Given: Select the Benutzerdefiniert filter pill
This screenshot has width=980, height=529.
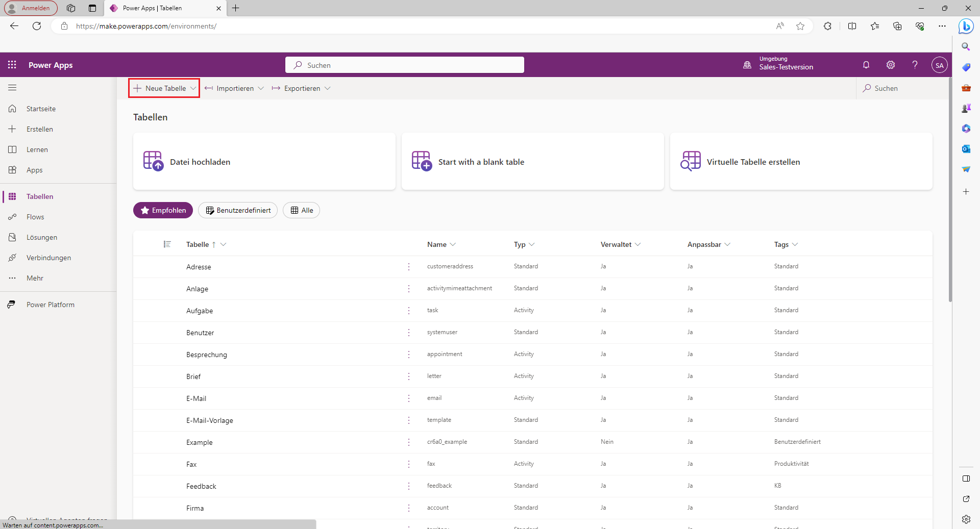Looking at the screenshot, I should click(x=238, y=210).
